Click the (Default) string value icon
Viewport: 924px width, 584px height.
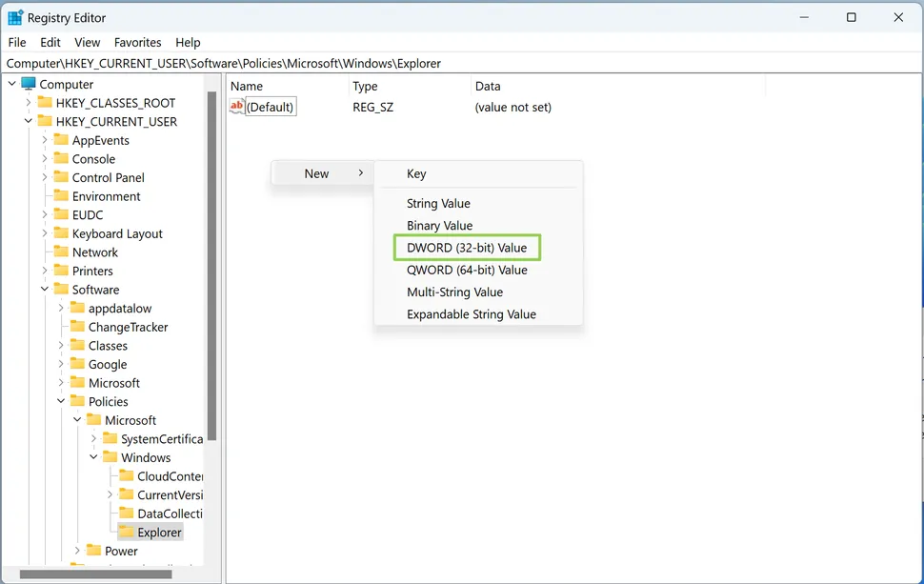pos(237,107)
